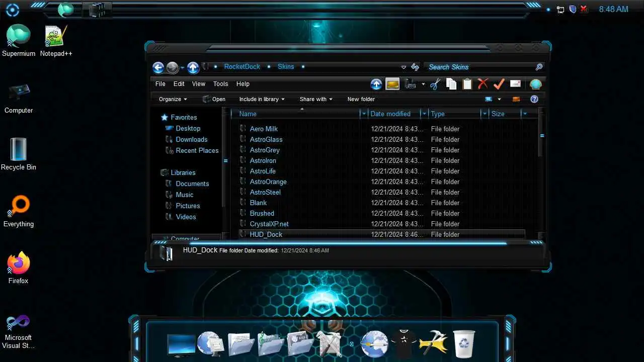This screenshot has width=644, height=362.
Task: Open the network globe icon in the dock
Action: coord(210,344)
